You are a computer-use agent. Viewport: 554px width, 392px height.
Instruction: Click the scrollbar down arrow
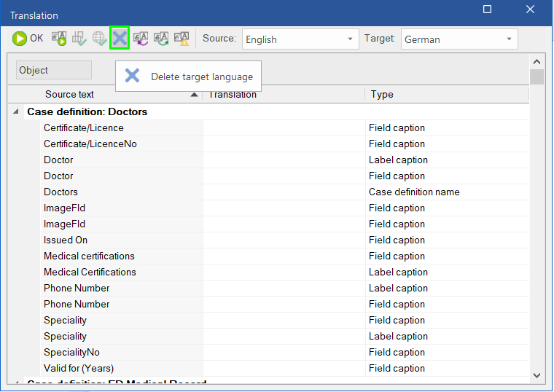(x=537, y=375)
